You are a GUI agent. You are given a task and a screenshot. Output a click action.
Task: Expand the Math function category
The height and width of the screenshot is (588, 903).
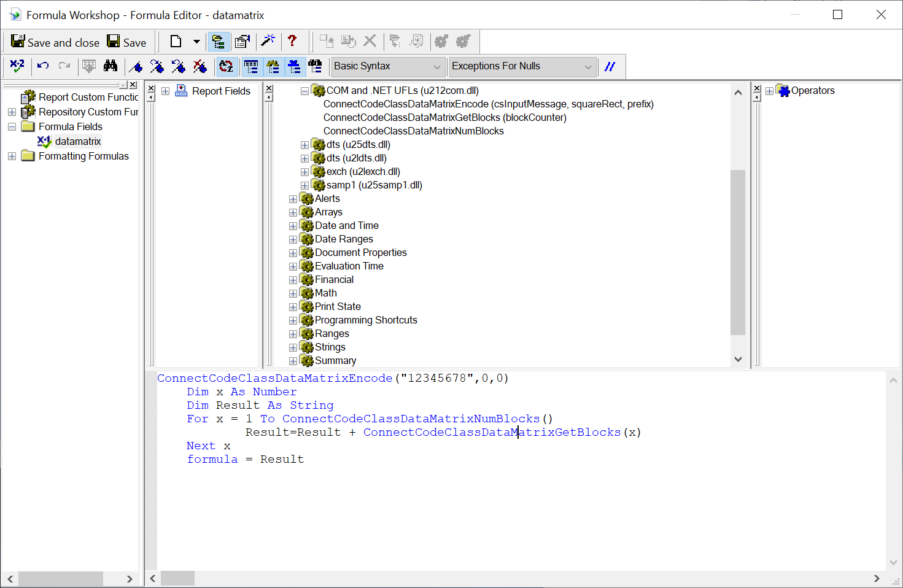[293, 293]
